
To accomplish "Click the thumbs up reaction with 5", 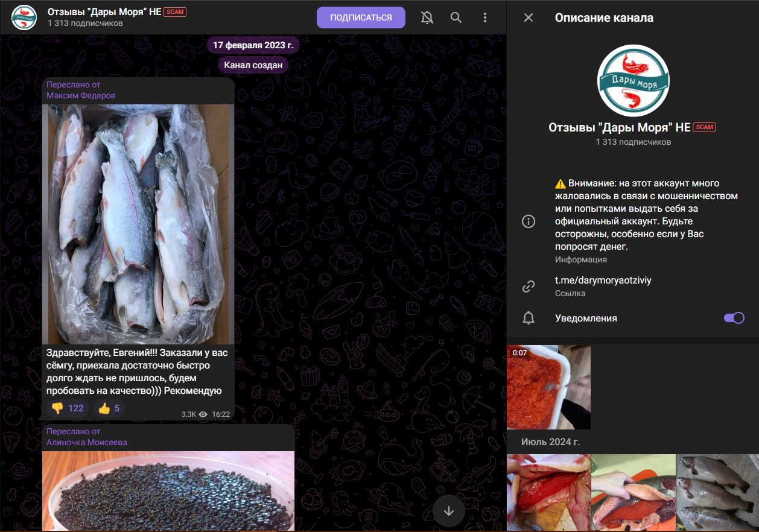I will [x=109, y=408].
